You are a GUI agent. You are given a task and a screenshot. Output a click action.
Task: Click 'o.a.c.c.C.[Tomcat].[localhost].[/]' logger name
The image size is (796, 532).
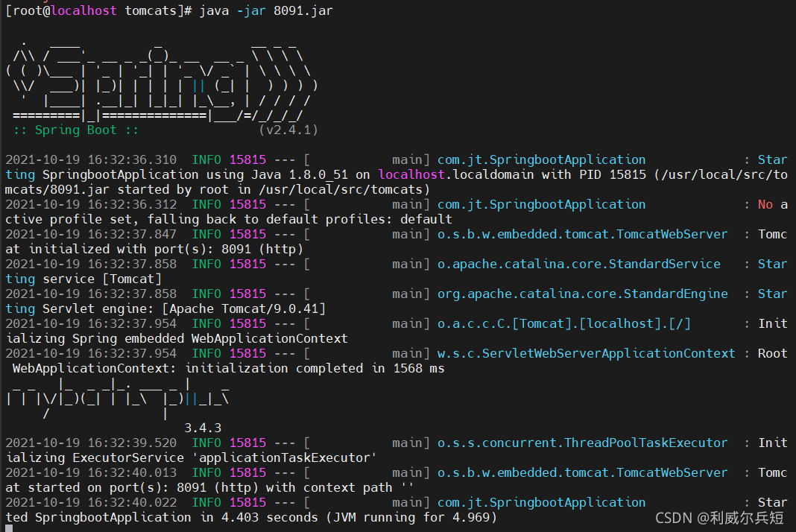(564, 324)
